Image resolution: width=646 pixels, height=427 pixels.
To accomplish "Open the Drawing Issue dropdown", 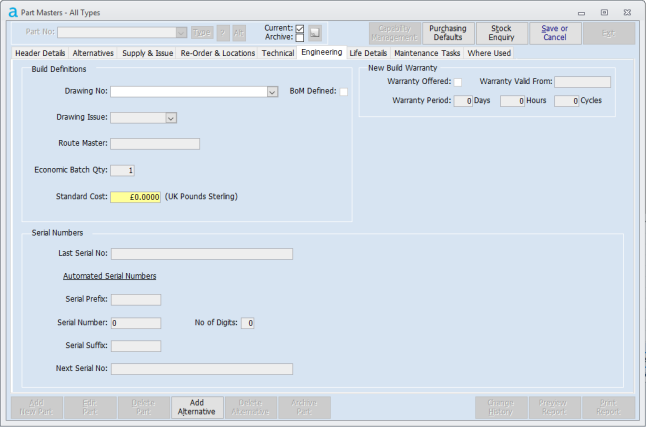I will pos(171,118).
